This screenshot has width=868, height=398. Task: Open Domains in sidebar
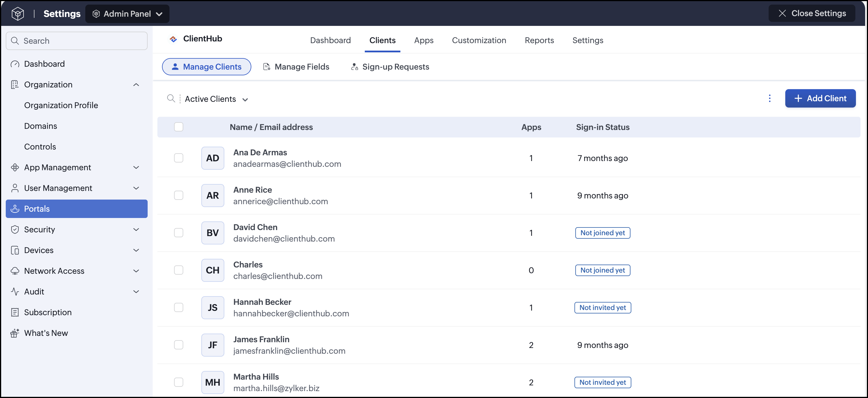[x=40, y=126]
